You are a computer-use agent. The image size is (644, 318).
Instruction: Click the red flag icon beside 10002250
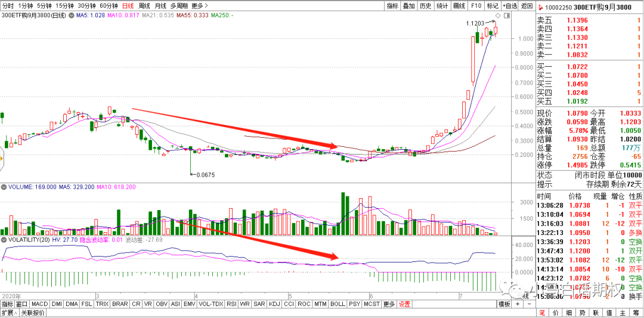pos(541,7)
